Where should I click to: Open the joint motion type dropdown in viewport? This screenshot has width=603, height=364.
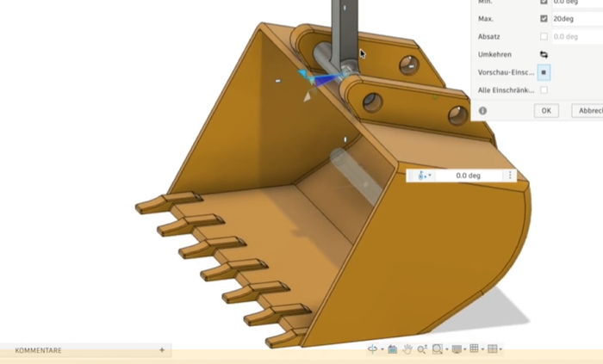click(424, 176)
